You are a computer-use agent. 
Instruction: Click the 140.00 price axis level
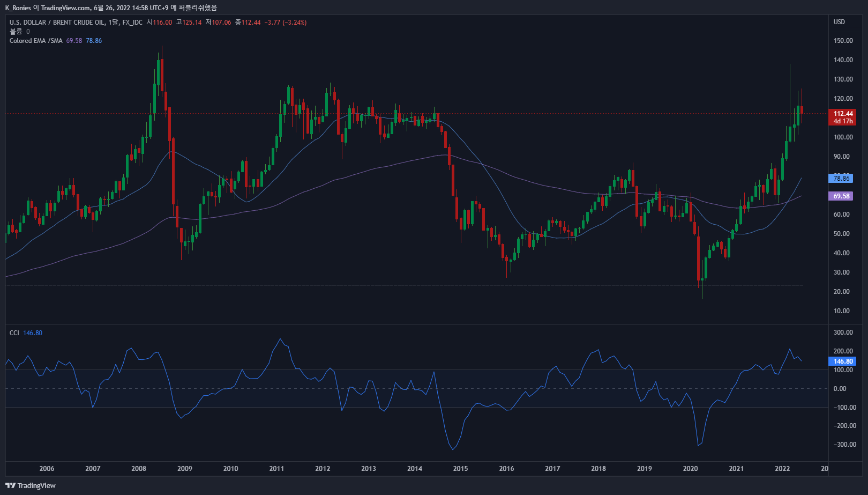click(x=843, y=60)
